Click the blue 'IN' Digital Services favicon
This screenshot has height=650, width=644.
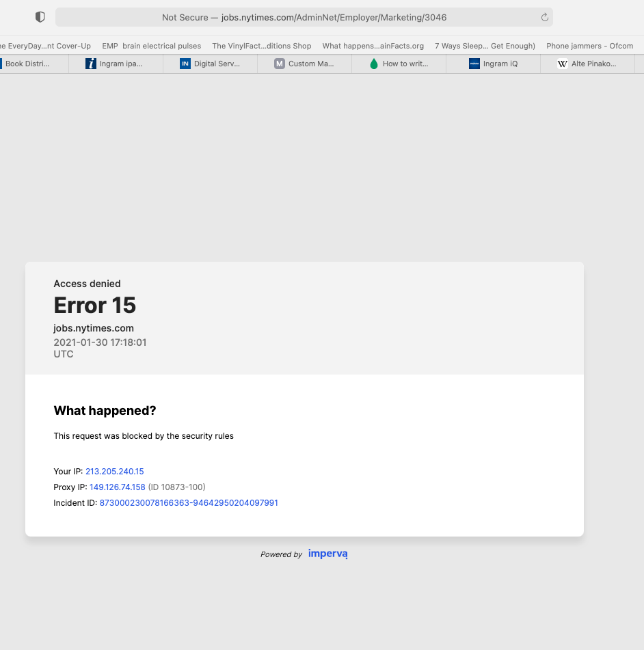(x=185, y=64)
